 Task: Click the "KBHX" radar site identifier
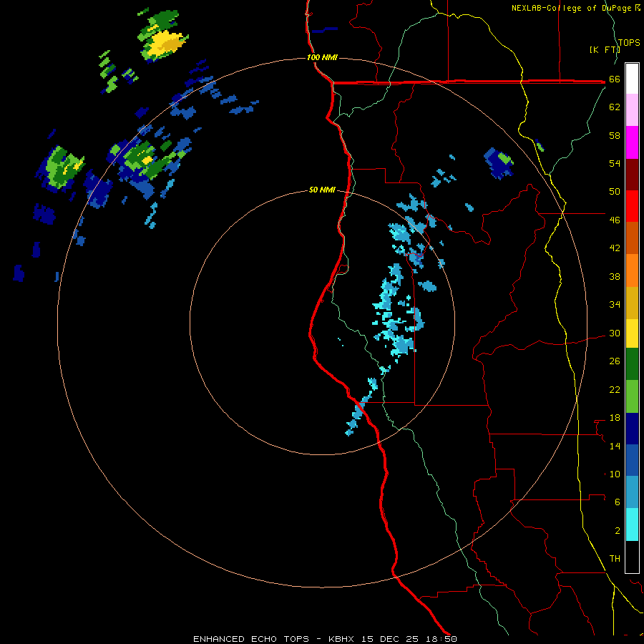341,639
